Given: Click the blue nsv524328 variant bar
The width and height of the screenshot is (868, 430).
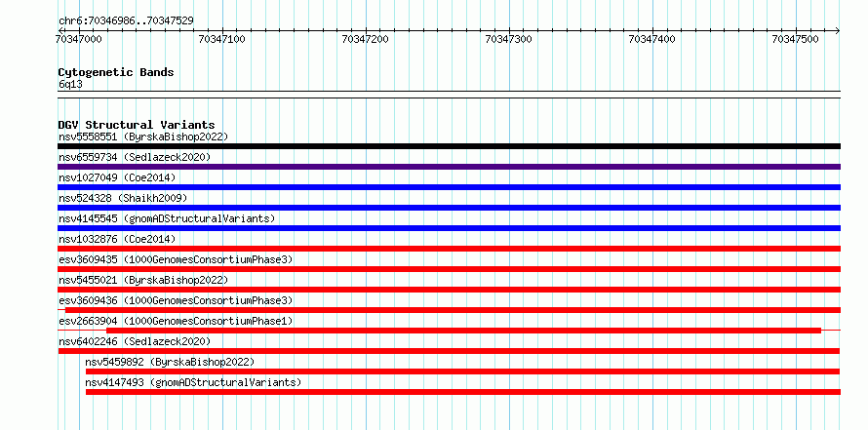Looking at the screenshot, I should click(x=449, y=208).
